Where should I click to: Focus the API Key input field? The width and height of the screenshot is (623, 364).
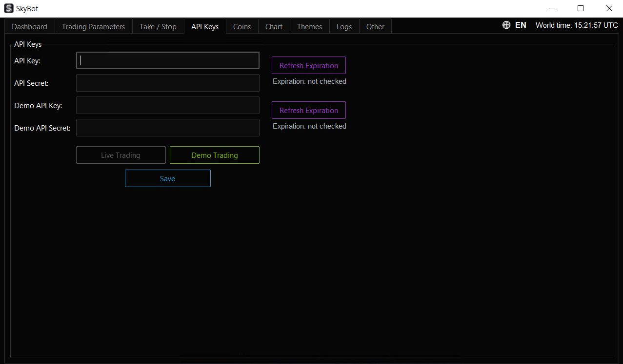click(168, 60)
